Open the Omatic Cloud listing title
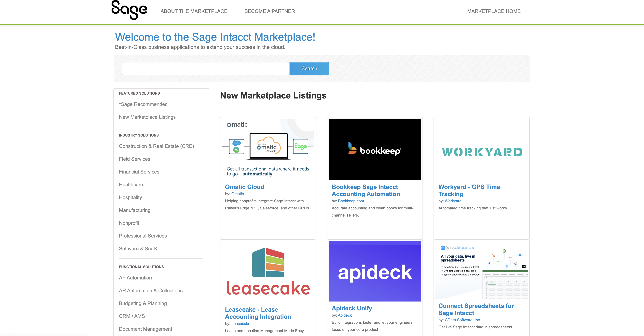The height and width of the screenshot is (336, 644). (244, 187)
